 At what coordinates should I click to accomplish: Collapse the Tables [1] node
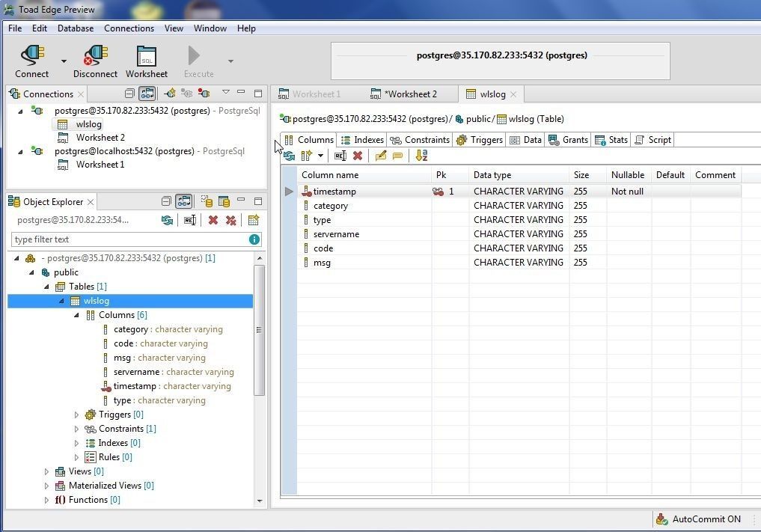pyautogui.click(x=46, y=287)
